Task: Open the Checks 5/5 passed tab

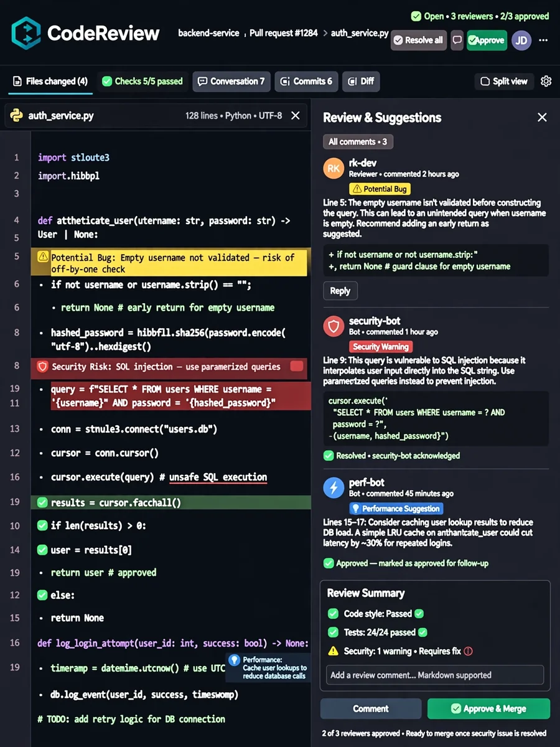Action: pos(142,81)
